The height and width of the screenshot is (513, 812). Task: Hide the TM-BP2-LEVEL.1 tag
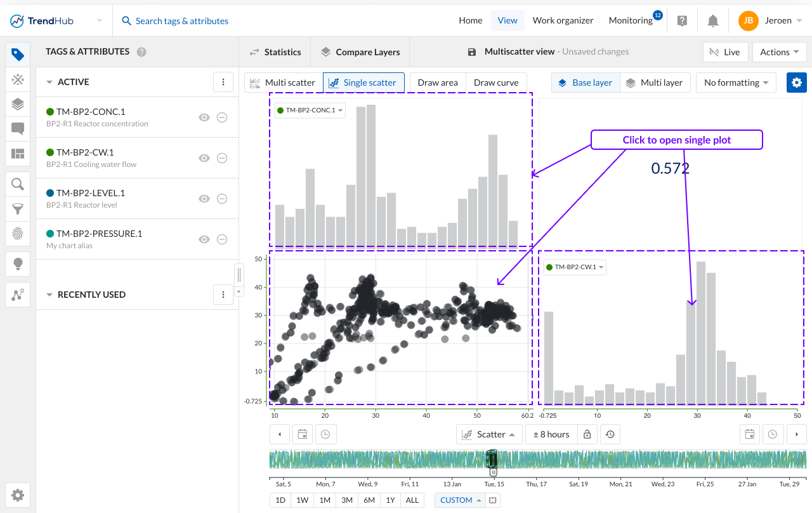pos(204,198)
